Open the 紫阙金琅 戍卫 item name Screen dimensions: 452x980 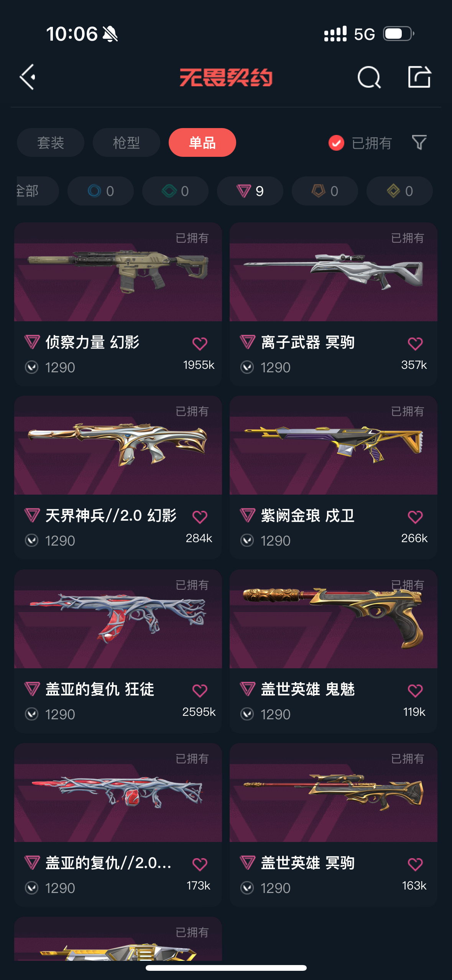[308, 516]
